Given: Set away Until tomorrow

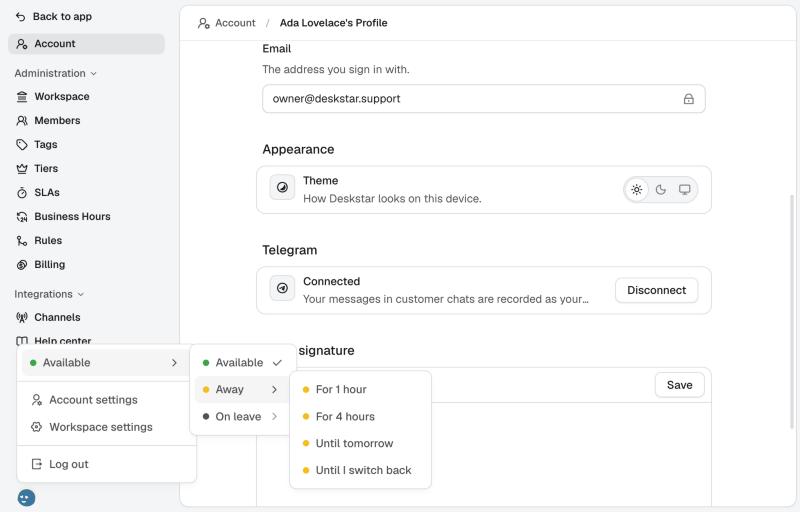Looking at the screenshot, I should 360,444.
